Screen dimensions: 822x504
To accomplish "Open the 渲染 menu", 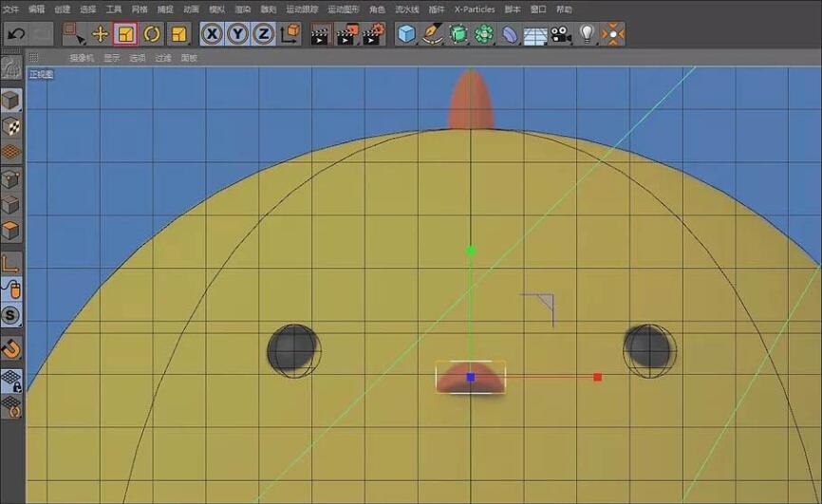I will coord(242,9).
